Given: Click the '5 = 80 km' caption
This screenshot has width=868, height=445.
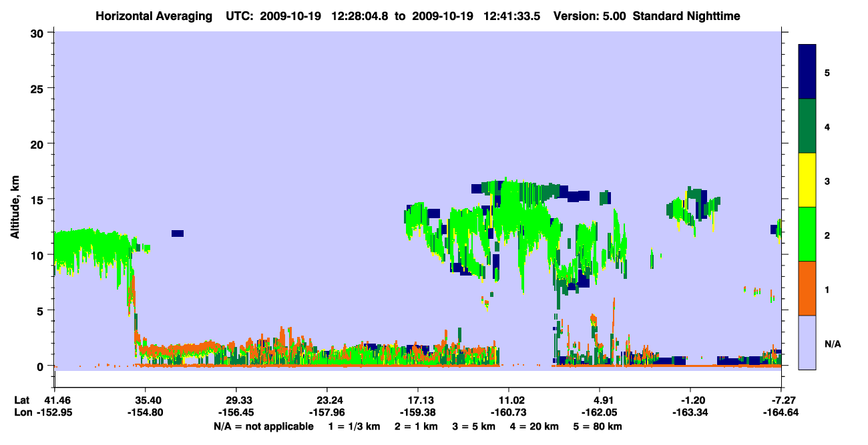Looking at the screenshot, I should pyautogui.click(x=598, y=426).
